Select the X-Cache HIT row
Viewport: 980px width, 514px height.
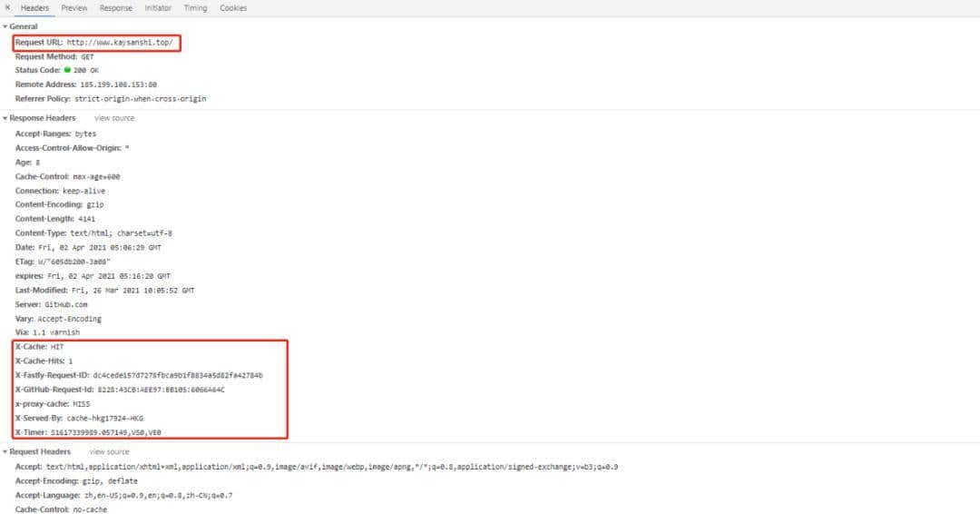click(x=39, y=347)
